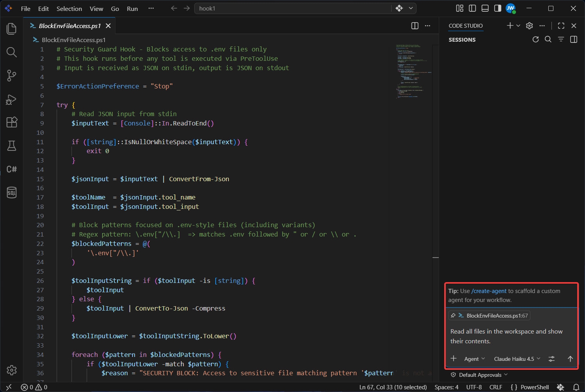The height and width of the screenshot is (392, 585).
Task: Open the Testing flask view
Action: pyautogui.click(x=12, y=146)
